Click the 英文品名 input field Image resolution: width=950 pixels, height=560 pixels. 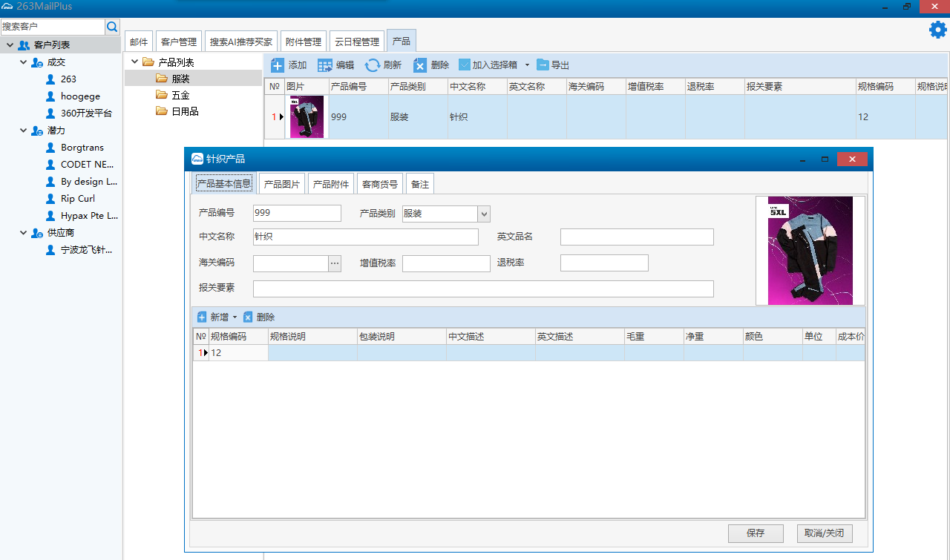637,237
